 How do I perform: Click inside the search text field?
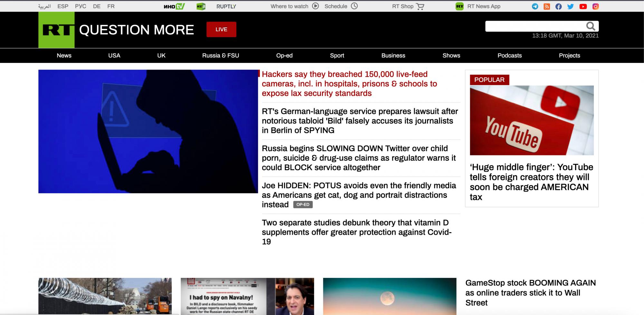535,26
